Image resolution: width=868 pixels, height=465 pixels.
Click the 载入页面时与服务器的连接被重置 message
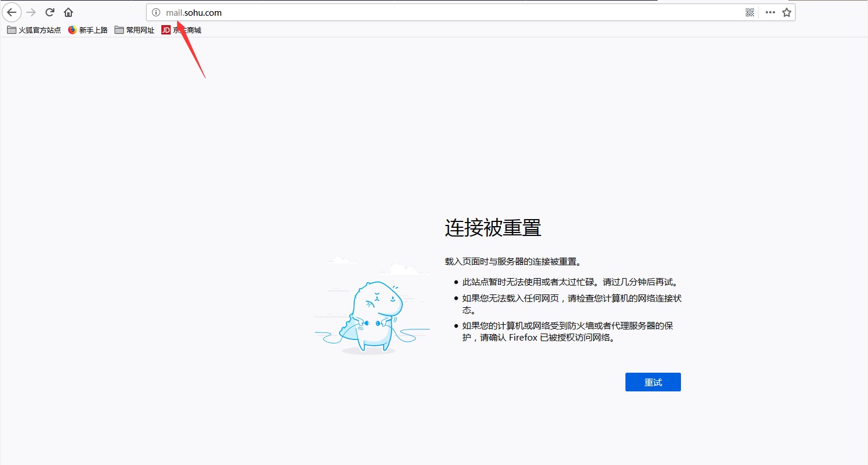513,262
